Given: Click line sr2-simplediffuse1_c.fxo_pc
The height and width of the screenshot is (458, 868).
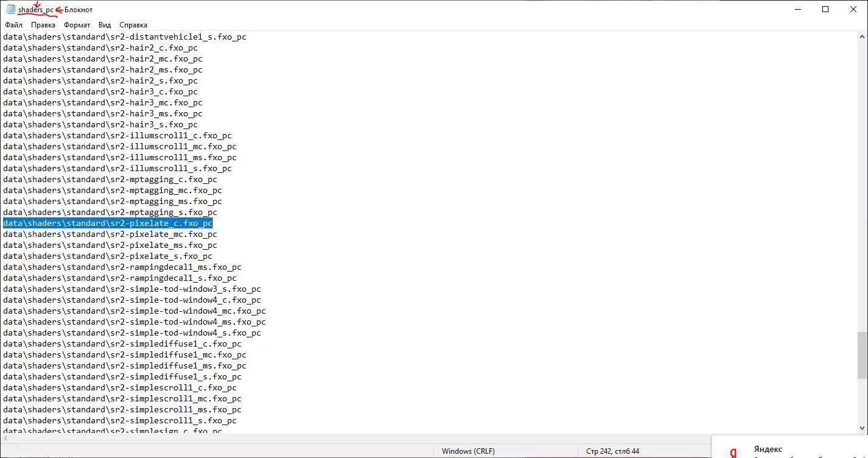Looking at the screenshot, I should coord(122,344).
